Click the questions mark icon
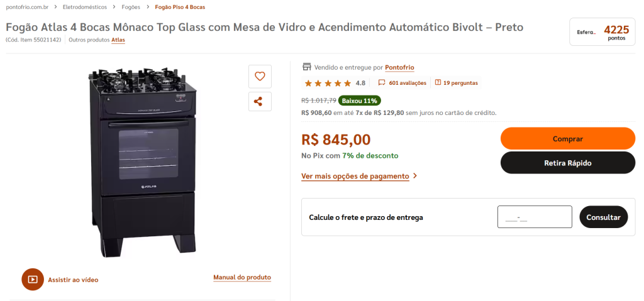Image resolution: width=644 pixels, height=301 pixels. 438,82
